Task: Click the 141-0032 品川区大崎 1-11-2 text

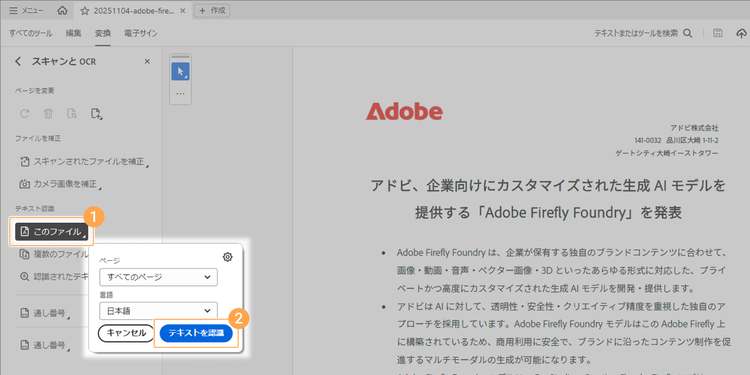Action: 676,141
